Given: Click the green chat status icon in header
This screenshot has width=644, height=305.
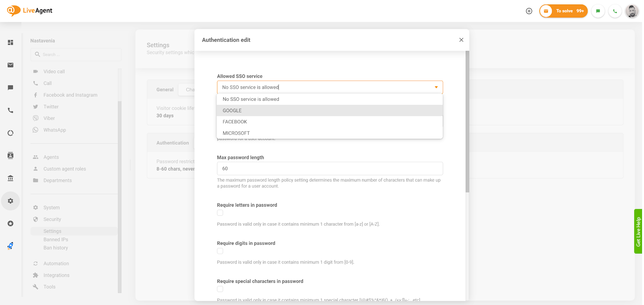Looking at the screenshot, I should click(x=598, y=11).
